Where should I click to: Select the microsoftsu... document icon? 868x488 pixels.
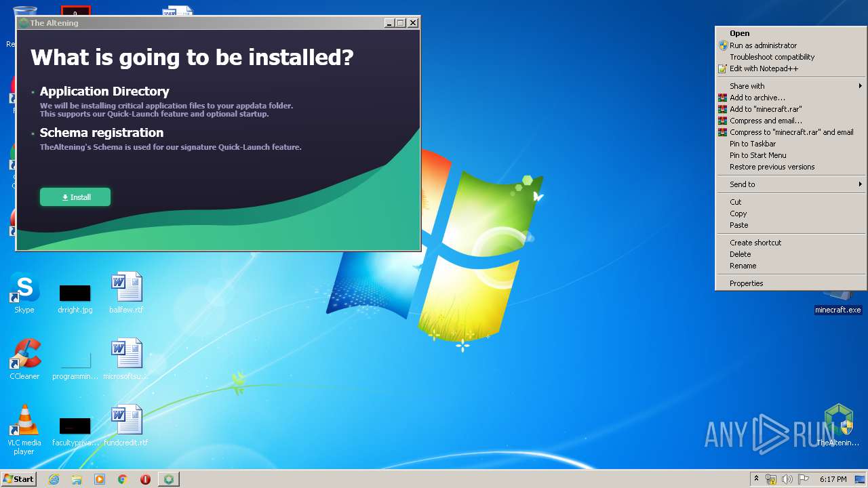126,360
